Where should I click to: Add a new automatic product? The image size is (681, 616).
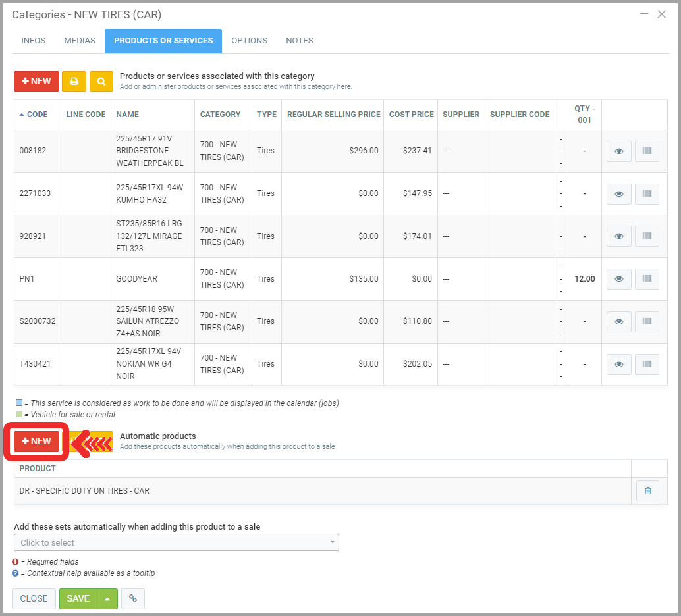tap(36, 442)
